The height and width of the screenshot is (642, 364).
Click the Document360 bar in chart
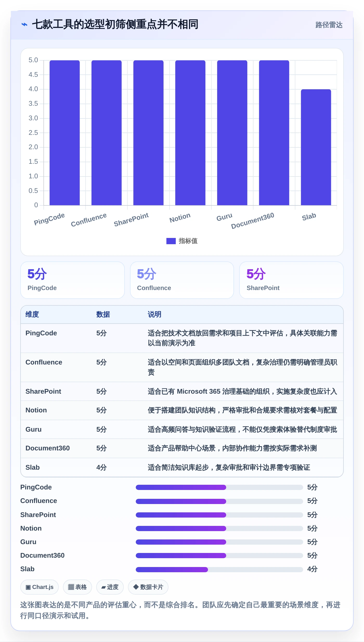coord(274,133)
